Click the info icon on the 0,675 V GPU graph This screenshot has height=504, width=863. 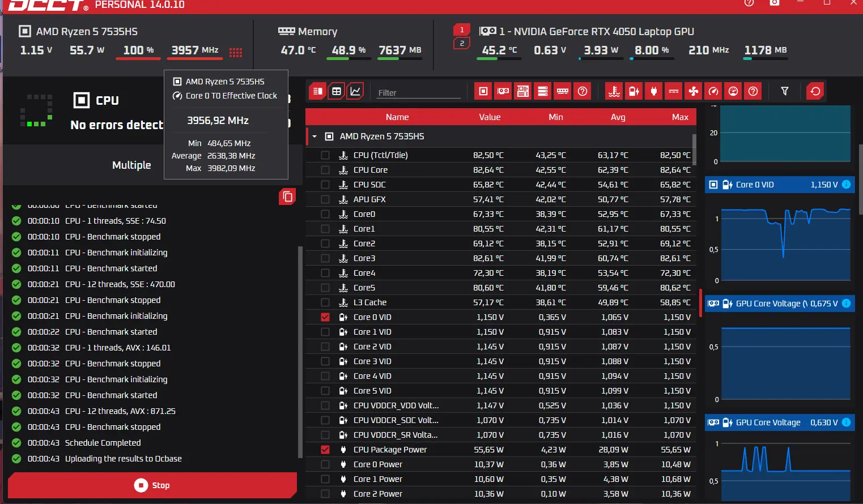tap(846, 304)
